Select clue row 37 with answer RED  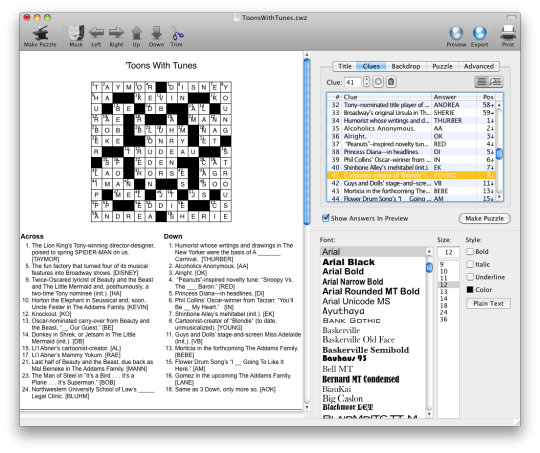[x=411, y=144]
